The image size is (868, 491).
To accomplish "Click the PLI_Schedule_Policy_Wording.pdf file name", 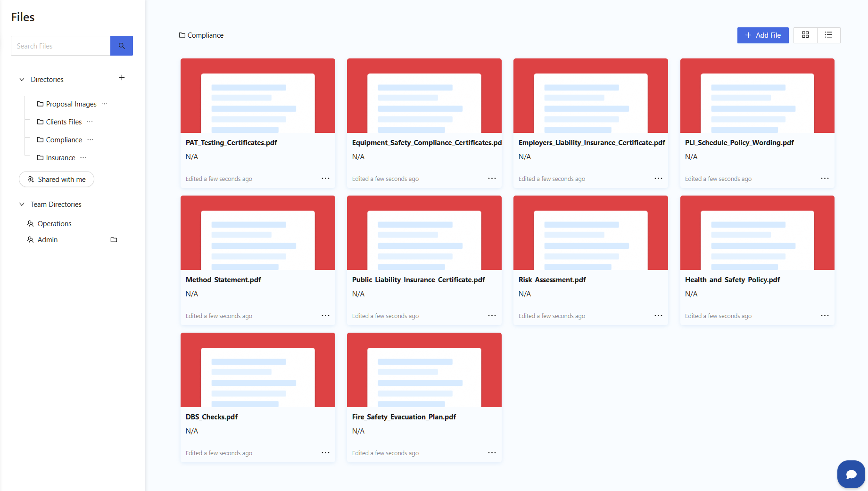I will pos(739,143).
